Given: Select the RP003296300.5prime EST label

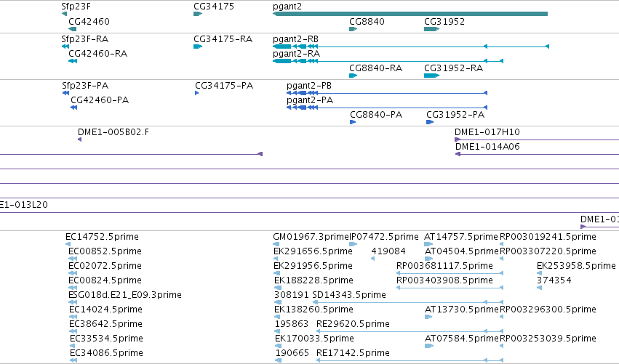Looking at the screenshot, I should (x=548, y=310).
